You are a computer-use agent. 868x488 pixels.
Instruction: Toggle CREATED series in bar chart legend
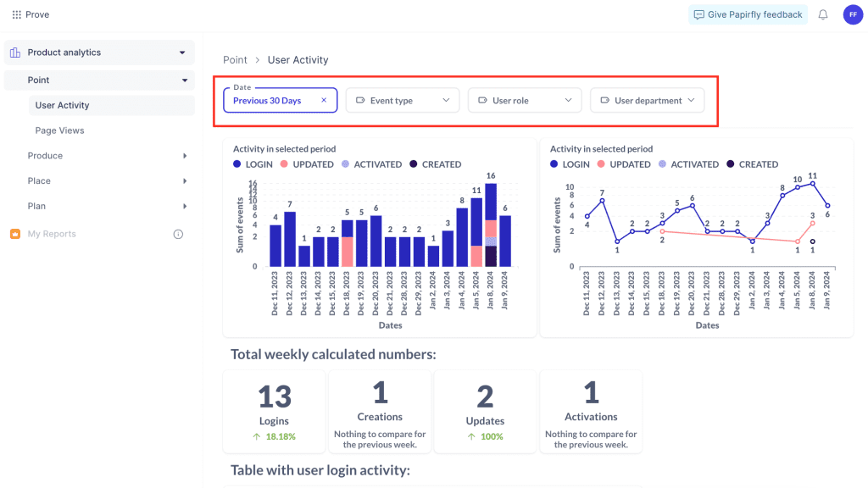(x=436, y=164)
